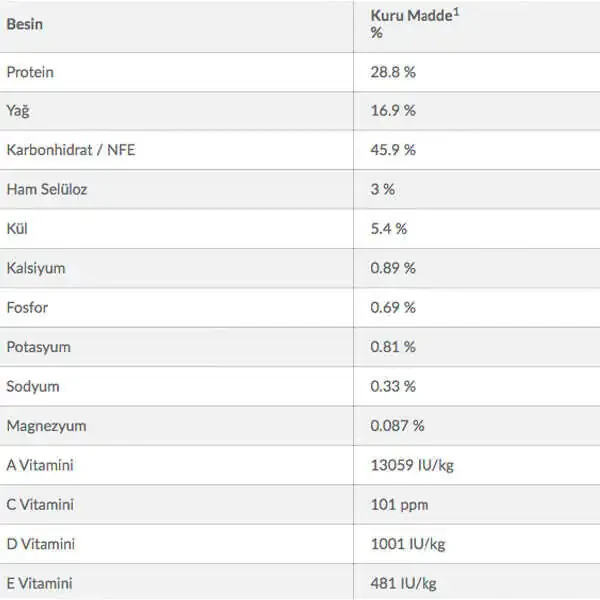Image resolution: width=600 pixels, height=600 pixels.
Task: Click the 45.9 % carbohydrate value
Action: pyautogui.click(x=392, y=150)
